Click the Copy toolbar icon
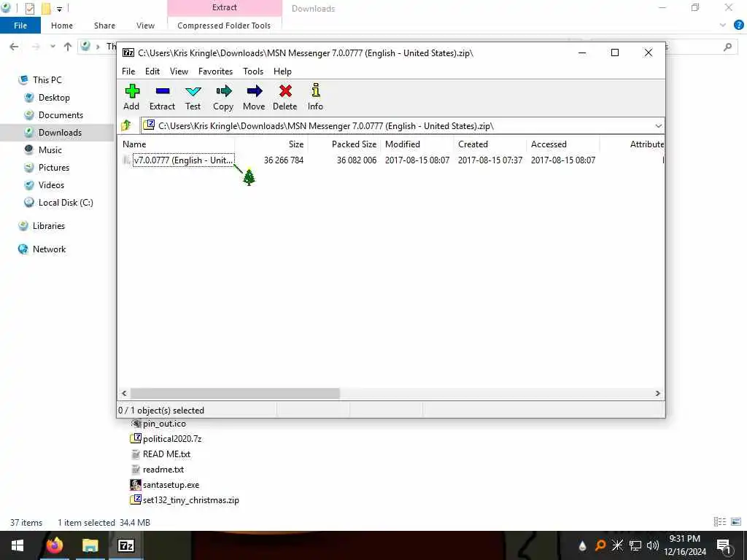 click(x=223, y=98)
